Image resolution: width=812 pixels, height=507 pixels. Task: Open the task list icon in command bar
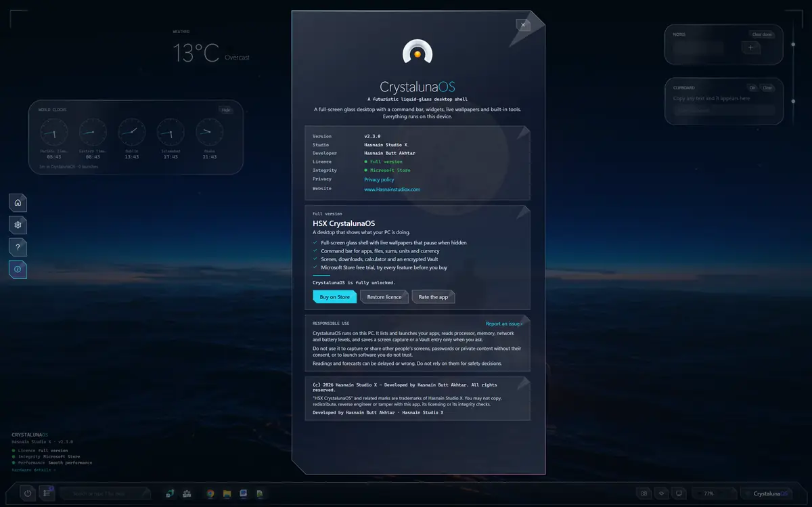coord(47,493)
